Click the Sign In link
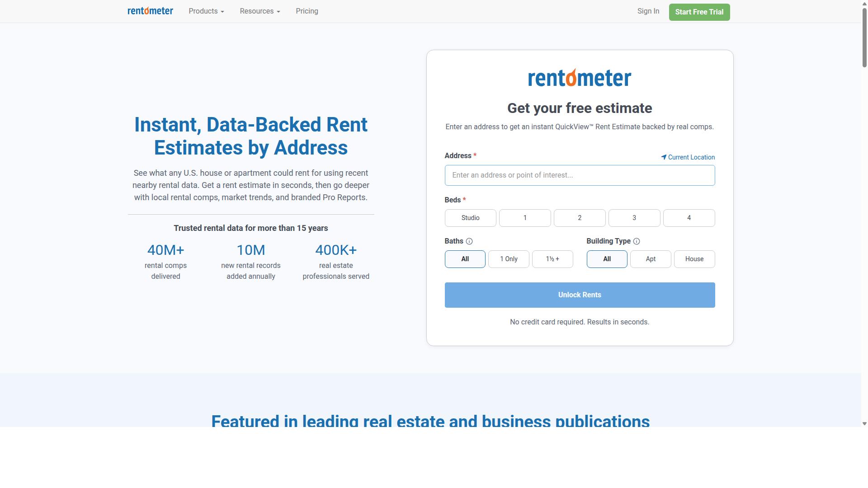Viewport: 868px width, 488px height. 648,11
